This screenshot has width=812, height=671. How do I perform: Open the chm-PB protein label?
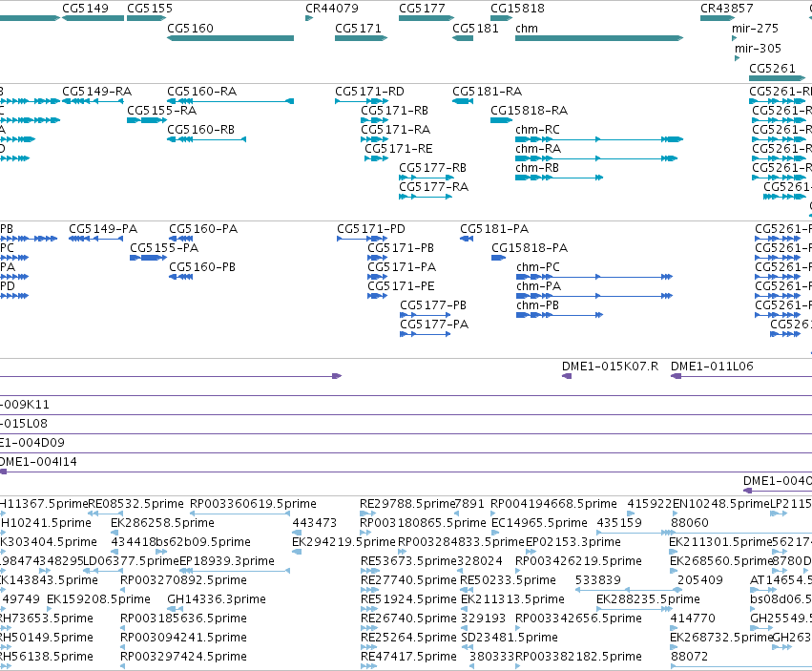tap(537, 305)
